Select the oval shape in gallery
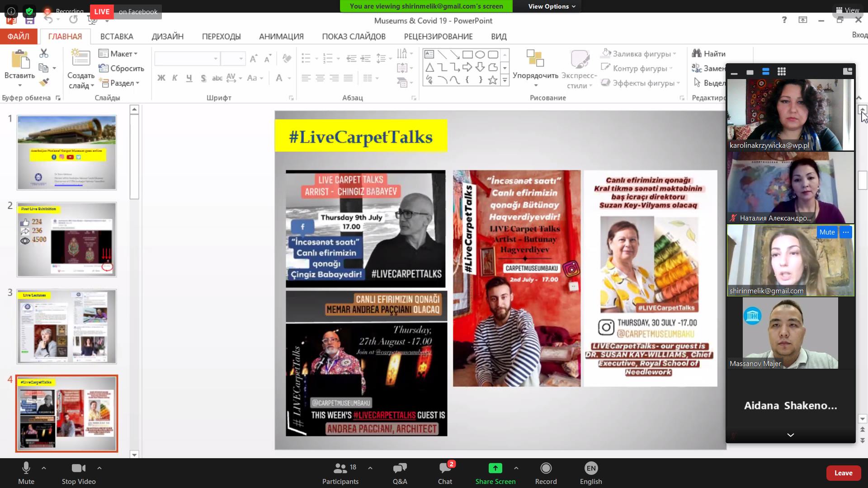Screen dimensions: 868x488 click(x=480, y=55)
